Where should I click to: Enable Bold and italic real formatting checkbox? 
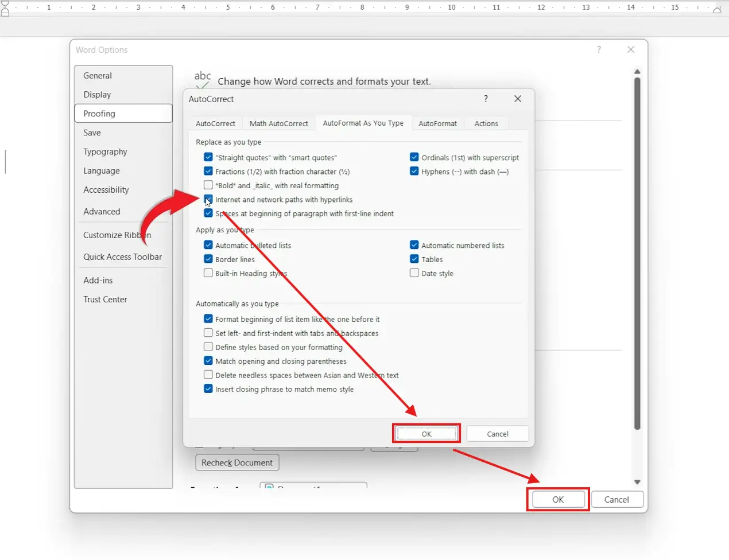208,185
